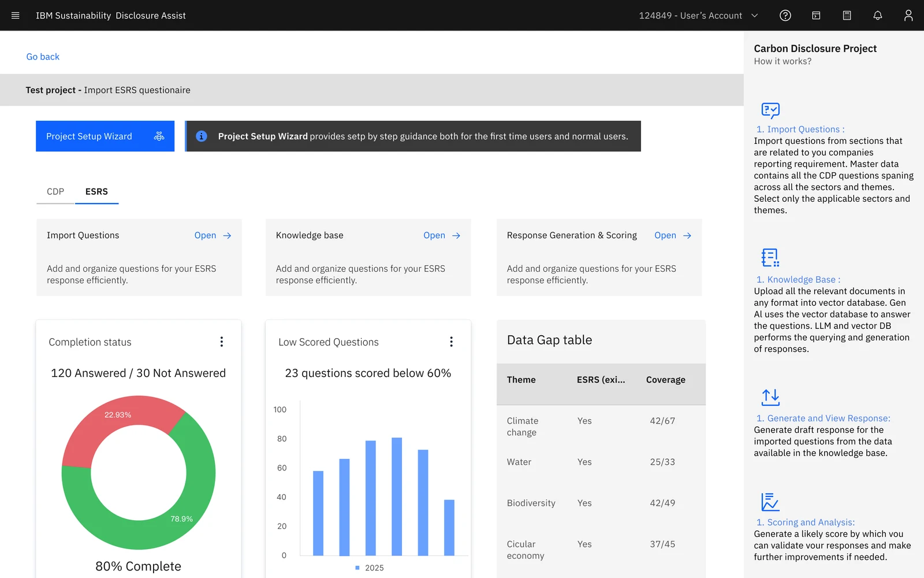Click the ESRS (exi... column header
Image resolution: width=924 pixels, height=578 pixels.
pos(601,380)
